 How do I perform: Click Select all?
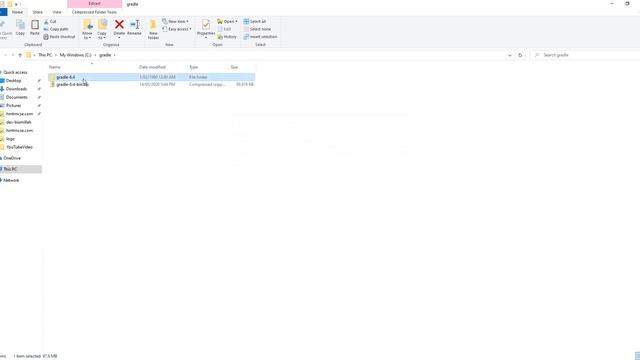(254, 21)
